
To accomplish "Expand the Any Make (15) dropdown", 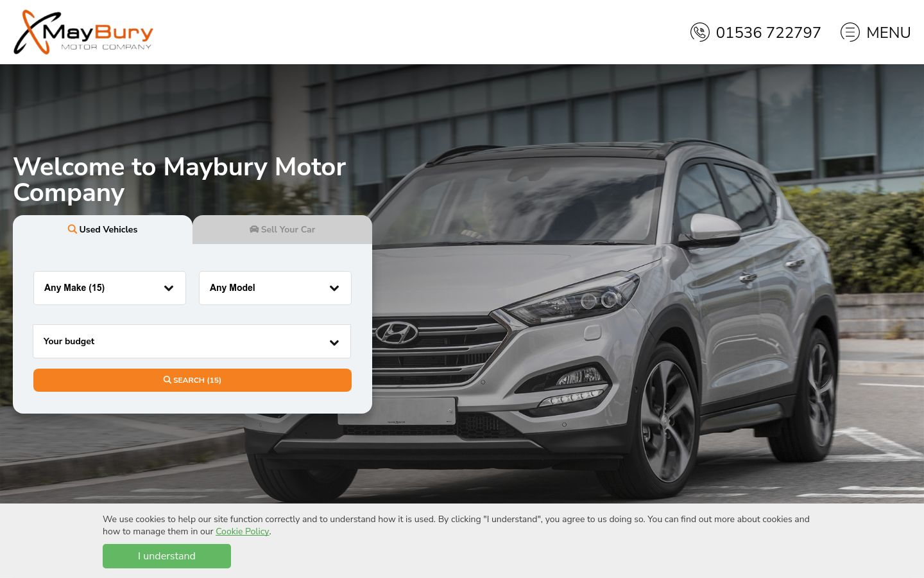I will point(110,288).
